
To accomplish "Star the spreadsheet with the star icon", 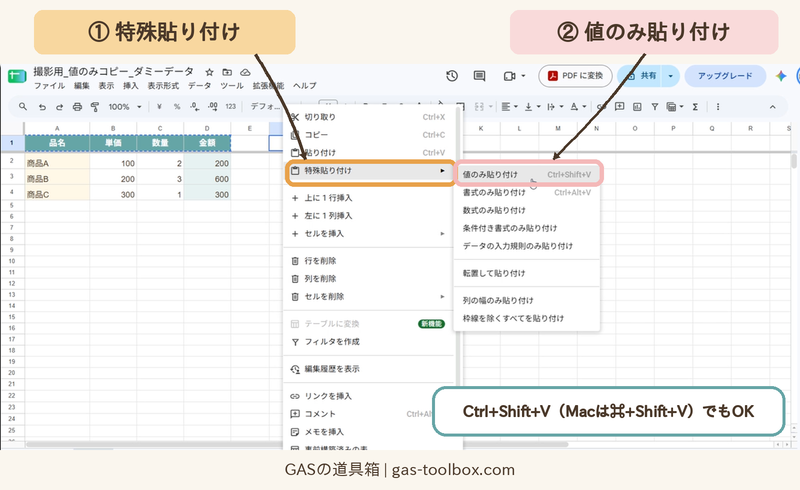I will (x=209, y=72).
